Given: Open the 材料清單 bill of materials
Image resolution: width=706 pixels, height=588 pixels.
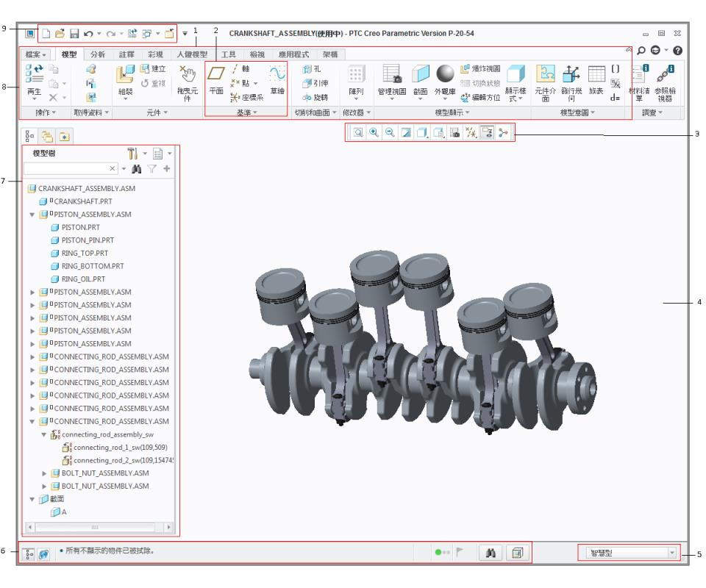Looking at the screenshot, I should pos(639,83).
